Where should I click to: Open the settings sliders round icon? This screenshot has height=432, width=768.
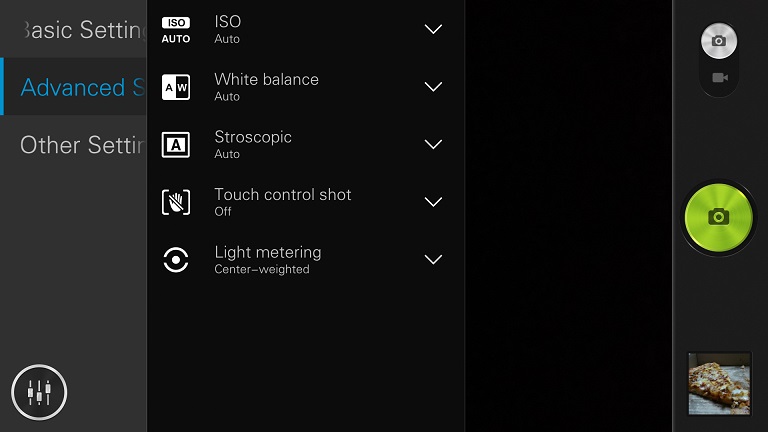point(39,392)
